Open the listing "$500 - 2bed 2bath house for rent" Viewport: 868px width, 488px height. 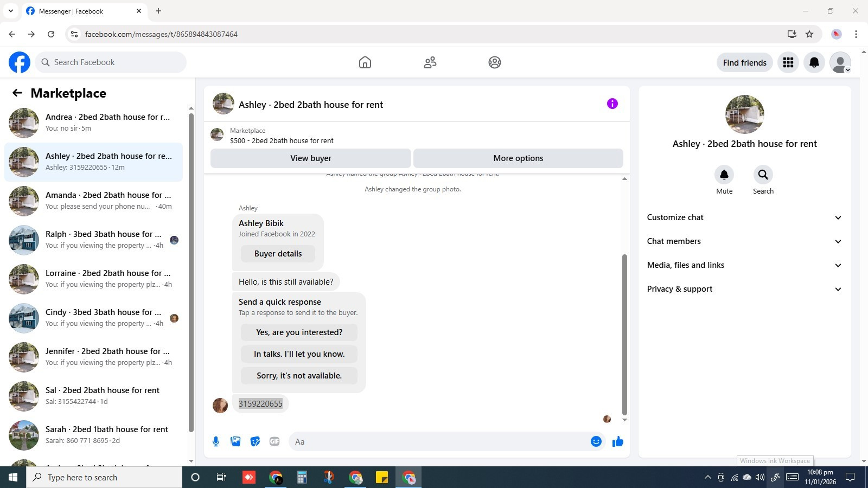tap(282, 140)
